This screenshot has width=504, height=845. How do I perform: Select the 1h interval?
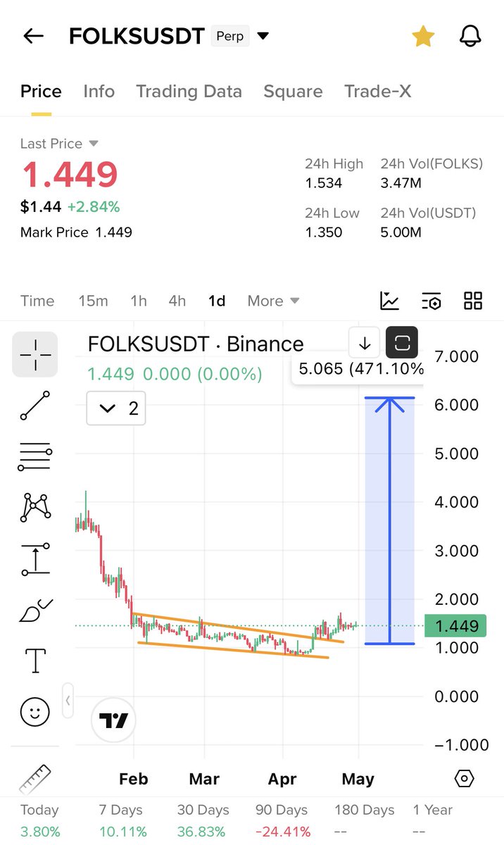pyautogui.click(x=139, y=301)
